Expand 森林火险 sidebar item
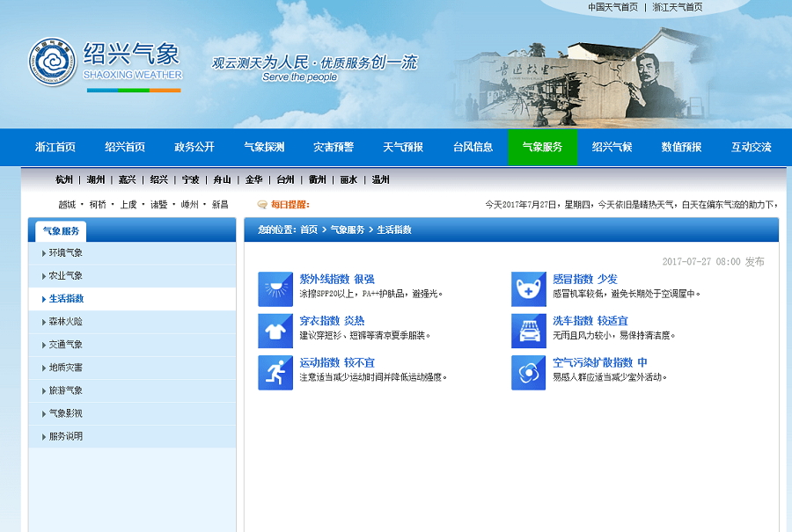The image size is (792, 532). (65, 322)
